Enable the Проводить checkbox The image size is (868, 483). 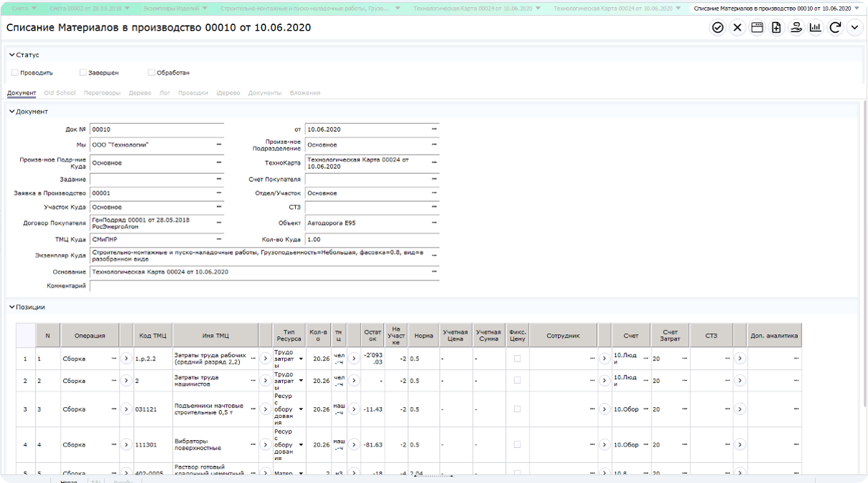coord(15,72)
